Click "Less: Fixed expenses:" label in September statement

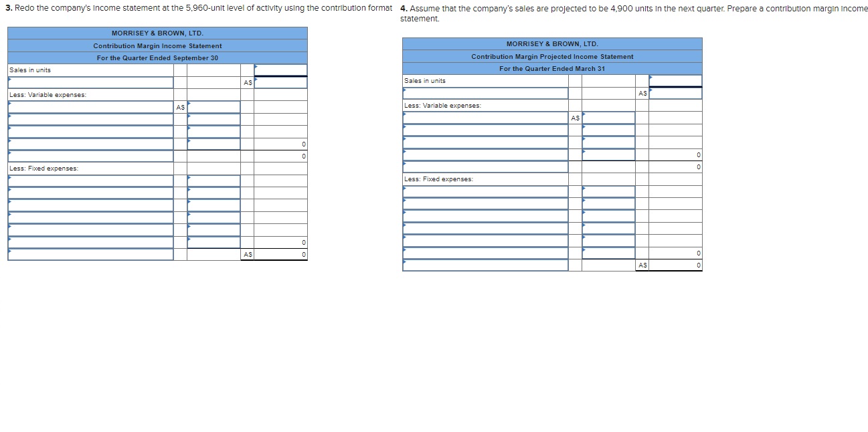pyautogui.click(x=44, y=169)
